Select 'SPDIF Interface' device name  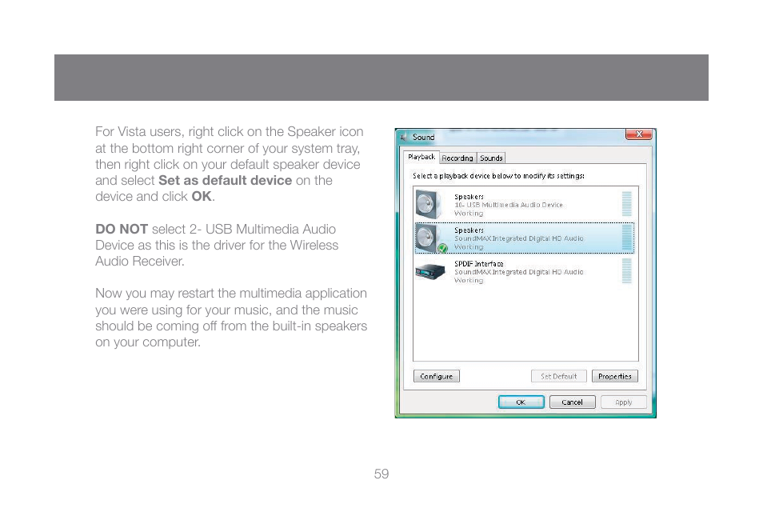click(x=479, y=264)
